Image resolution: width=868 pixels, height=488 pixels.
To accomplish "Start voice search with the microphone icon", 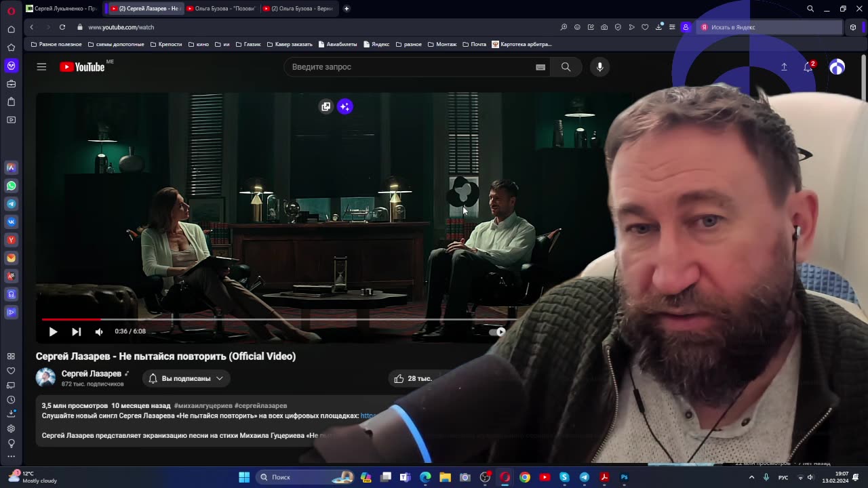I will [599, 67].
